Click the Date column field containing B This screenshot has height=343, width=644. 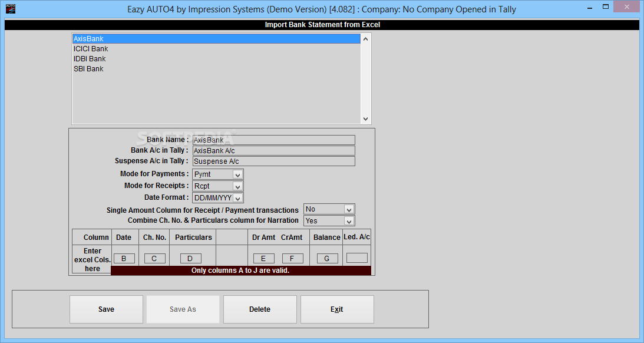pyautogui.click(x=124, y=258)
